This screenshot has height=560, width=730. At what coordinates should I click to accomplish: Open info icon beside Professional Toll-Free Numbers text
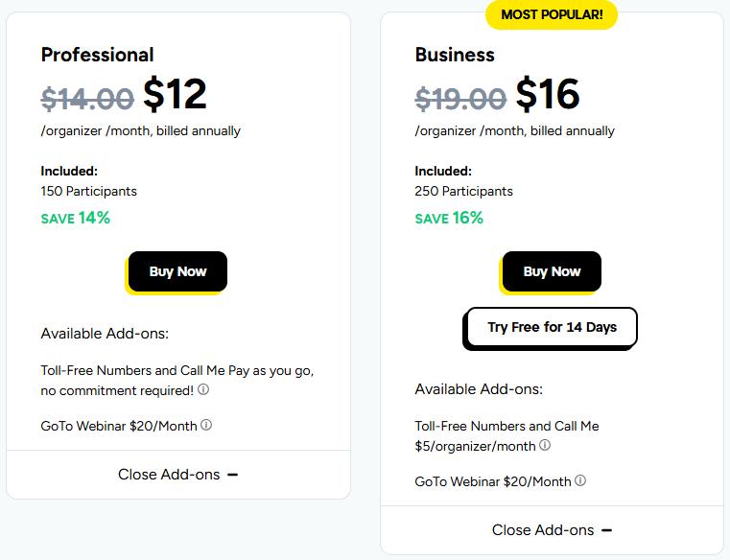point(203,390)
